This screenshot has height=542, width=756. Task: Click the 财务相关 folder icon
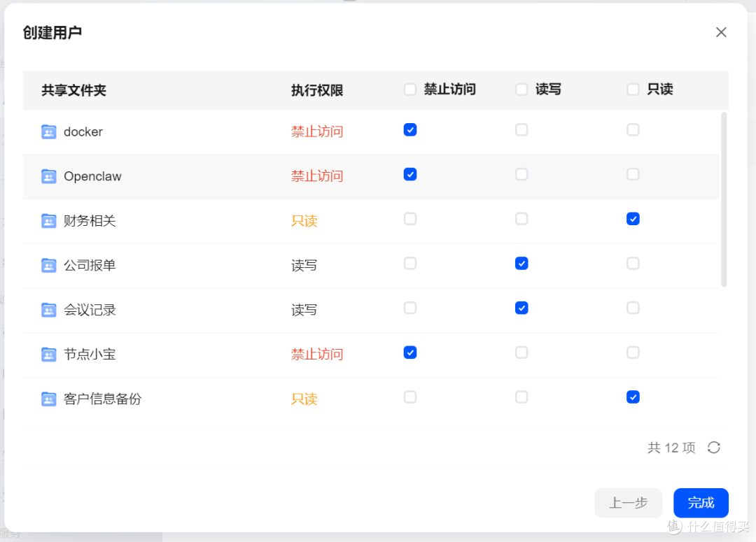49,221
